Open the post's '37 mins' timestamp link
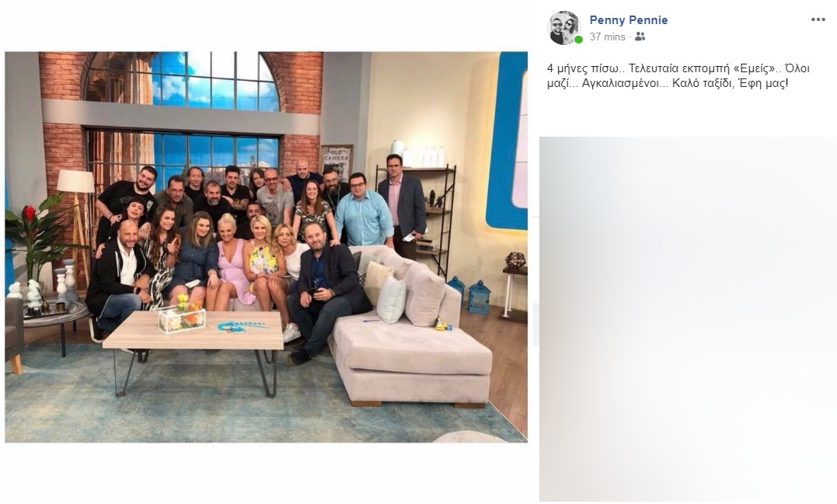837x504 pixels. (607, 36)
